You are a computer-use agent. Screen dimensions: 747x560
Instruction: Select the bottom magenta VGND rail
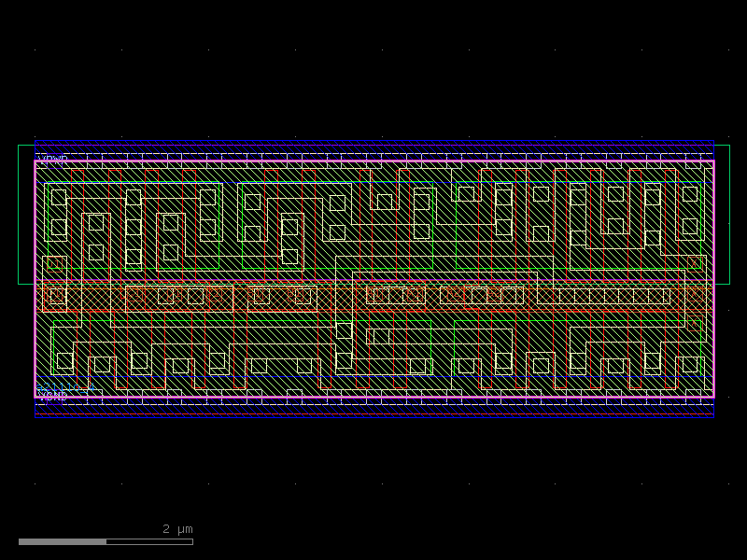(373, 396)
